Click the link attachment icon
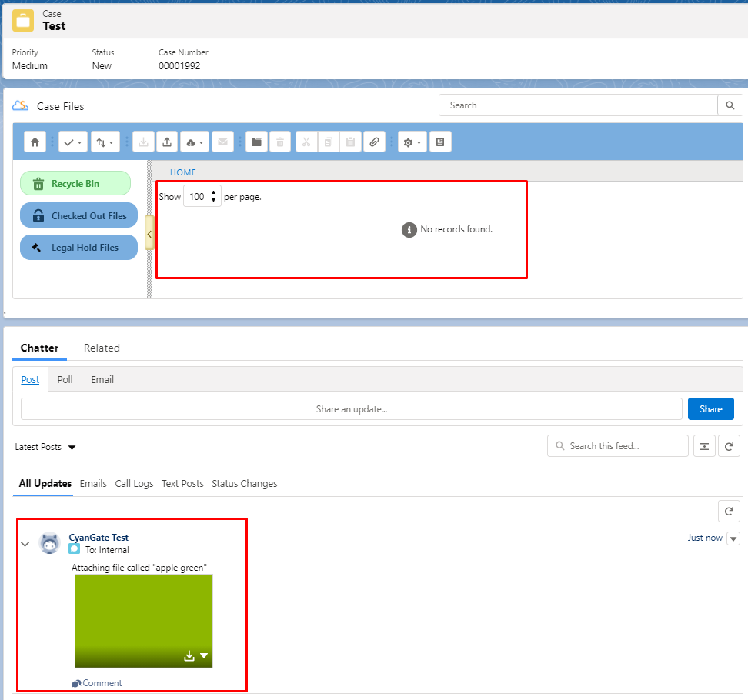Image resolution: width=748 pixels, height=700 pixels. 374,142
